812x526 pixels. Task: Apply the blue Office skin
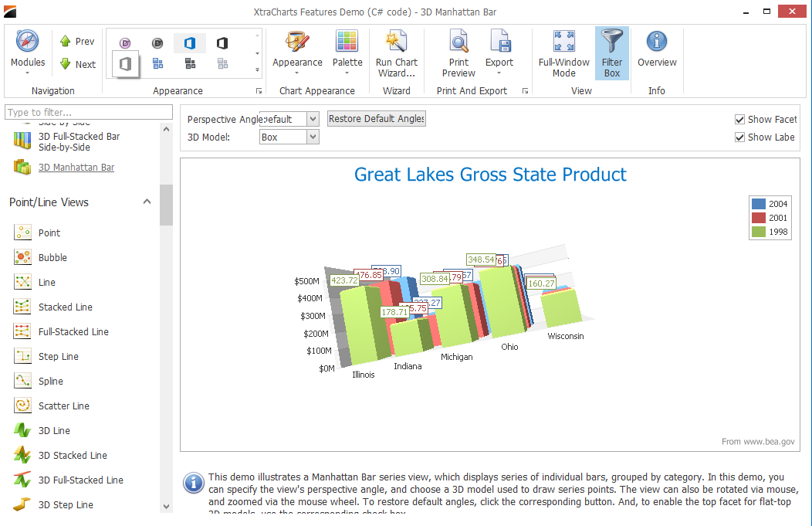pyautogui.click(x=190, y=43)
